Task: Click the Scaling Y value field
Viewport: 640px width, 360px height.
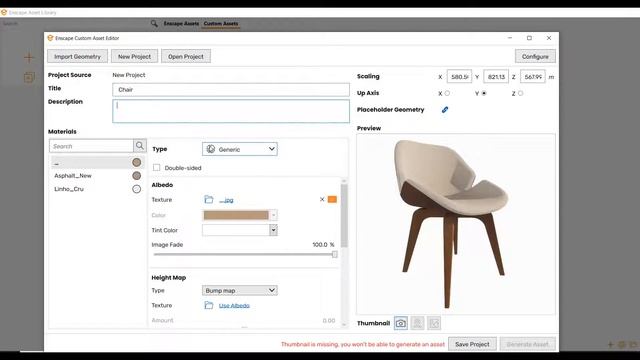Action: pyautogui.click(x=496, y=77)
